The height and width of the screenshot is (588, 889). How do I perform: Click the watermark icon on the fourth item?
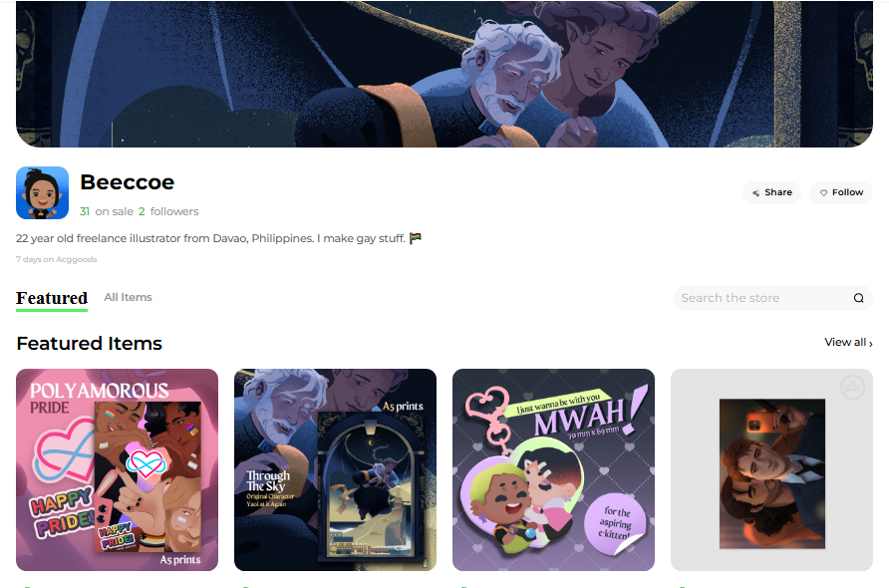point(853,388)
